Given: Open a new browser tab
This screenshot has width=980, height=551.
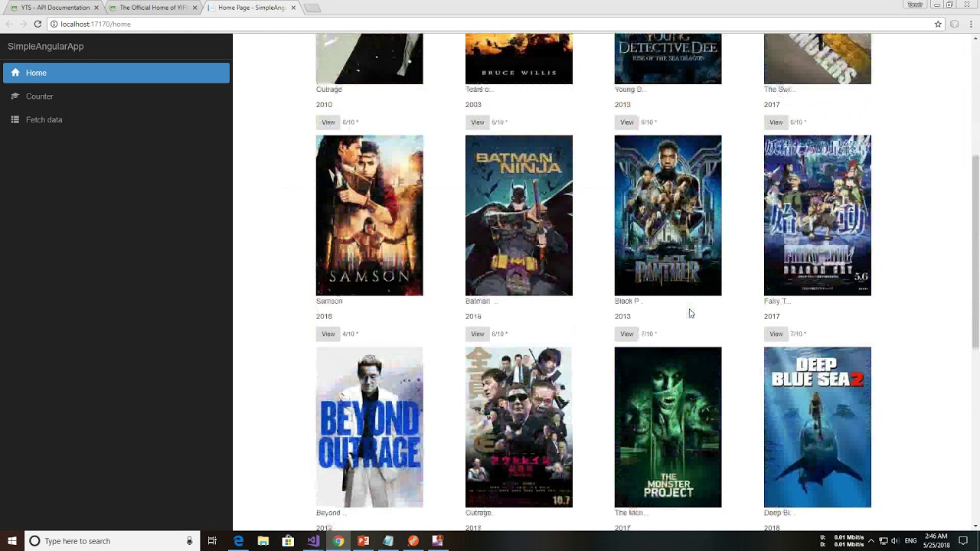Looking at the screenshot, I should click(x=312, y=8).
